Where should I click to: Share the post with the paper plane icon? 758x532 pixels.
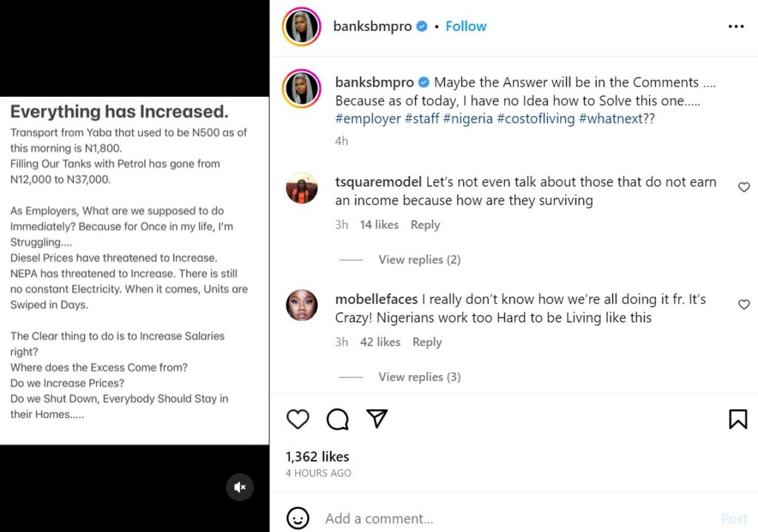[378, 420]
